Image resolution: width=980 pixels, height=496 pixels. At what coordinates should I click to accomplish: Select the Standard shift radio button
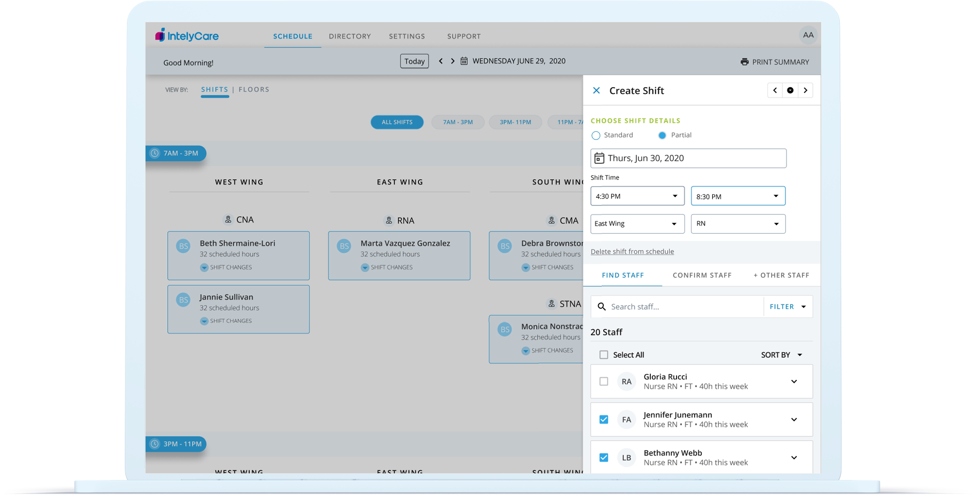click(x=596, y=135)
